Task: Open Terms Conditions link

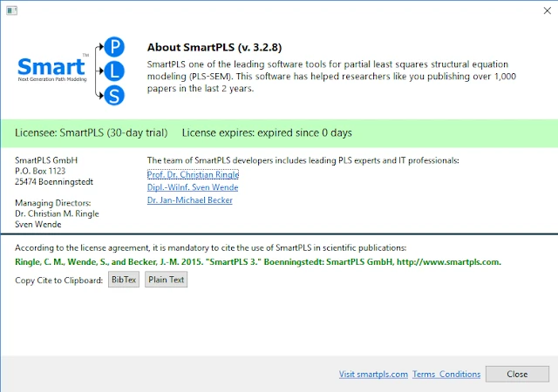Action: (446, 375)
